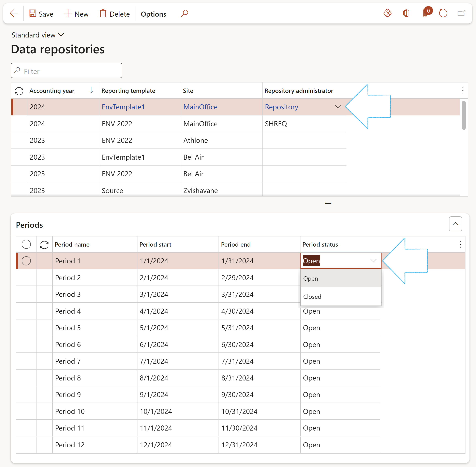
Task: Open form in new window icon
Action: click(x=461, y=13)
